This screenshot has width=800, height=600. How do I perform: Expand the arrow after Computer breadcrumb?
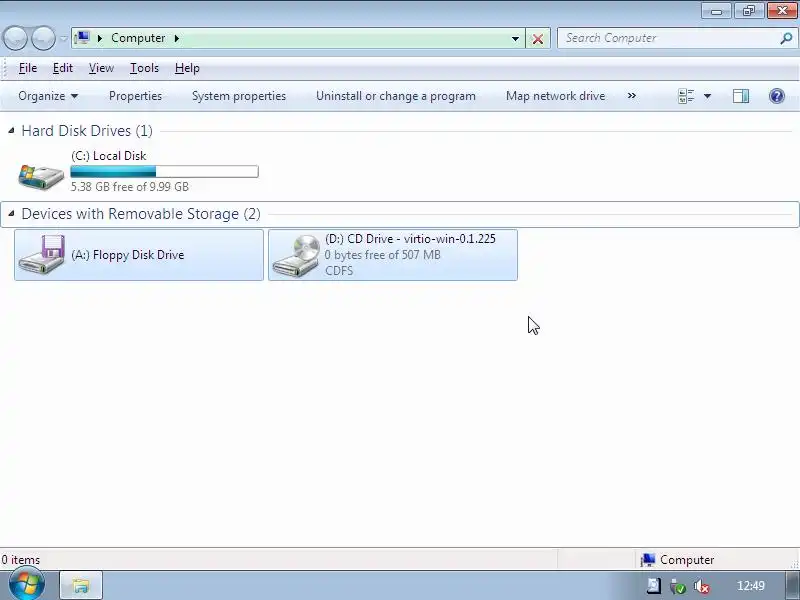177,38
